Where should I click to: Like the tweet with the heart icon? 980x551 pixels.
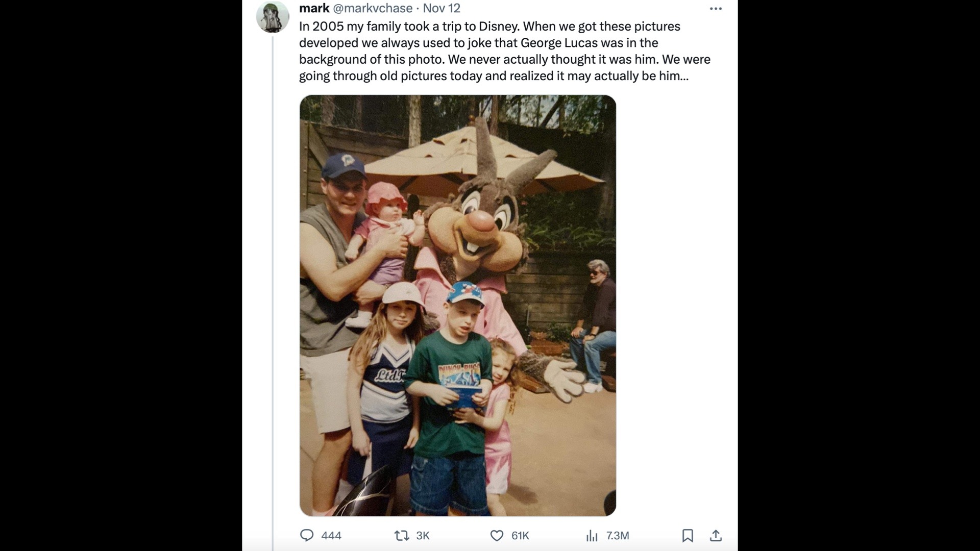[497, 535]
